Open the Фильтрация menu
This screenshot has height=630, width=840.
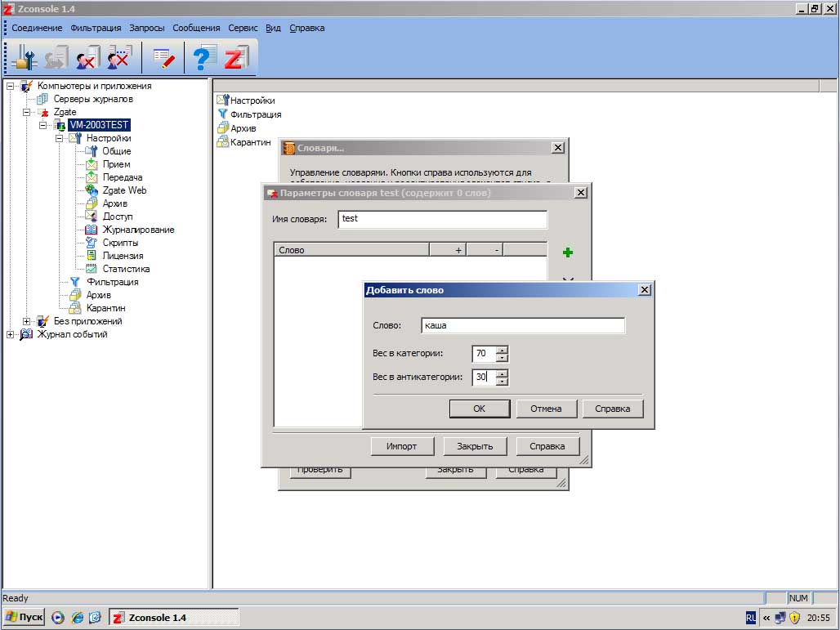(96, 28)
